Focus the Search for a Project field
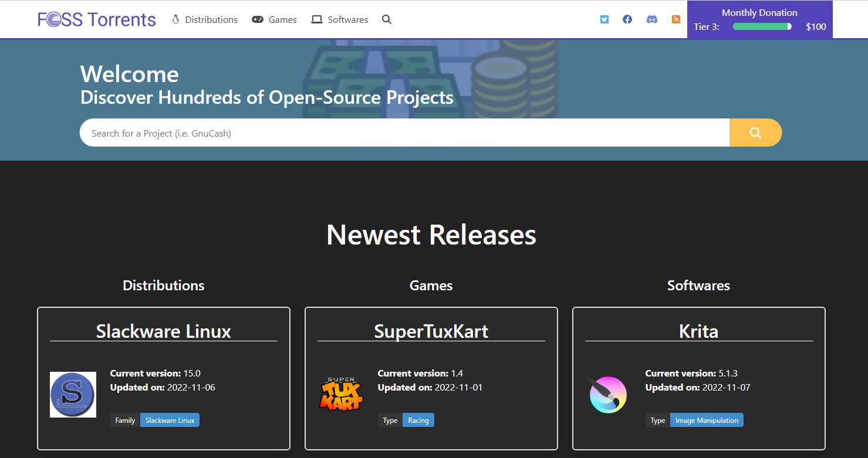Viewport: 868px width, 458px height. [404, 133]
